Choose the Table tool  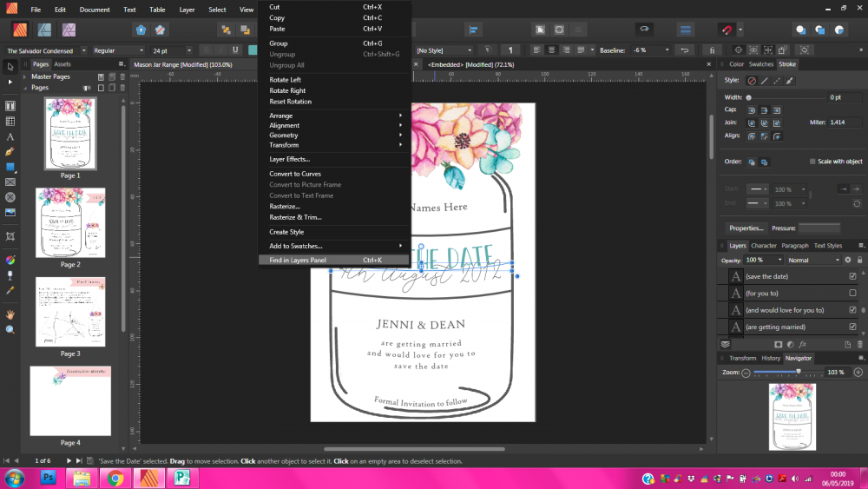(x=10, y=121)
